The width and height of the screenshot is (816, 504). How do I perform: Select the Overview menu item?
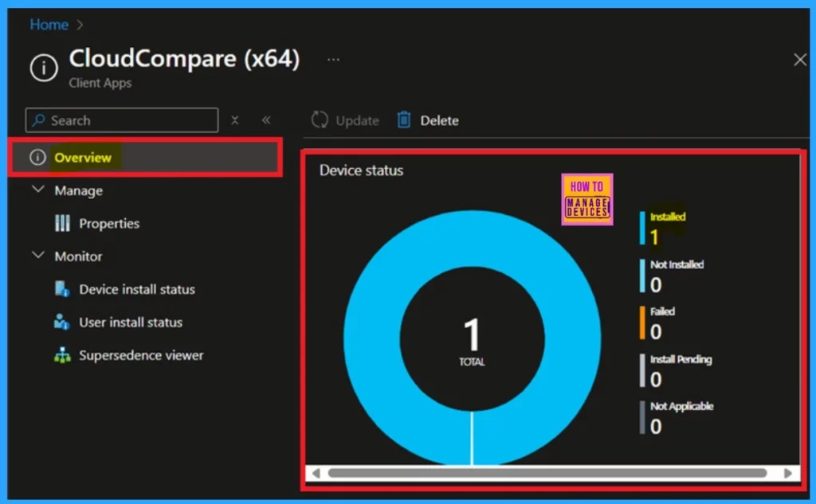146,157
